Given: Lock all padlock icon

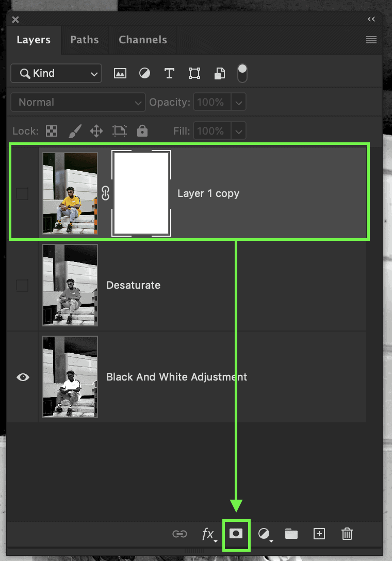Looking at the screenshot, I should pos(142,131).
